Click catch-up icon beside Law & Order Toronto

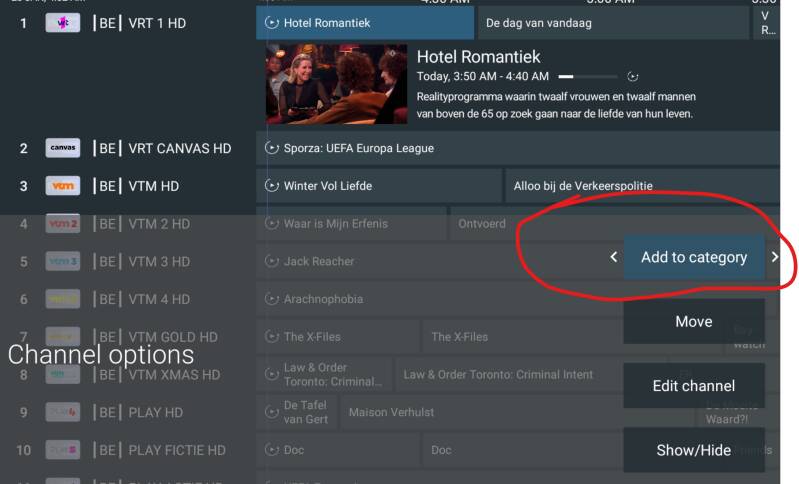pyautogui.click(x=272, y=374)
